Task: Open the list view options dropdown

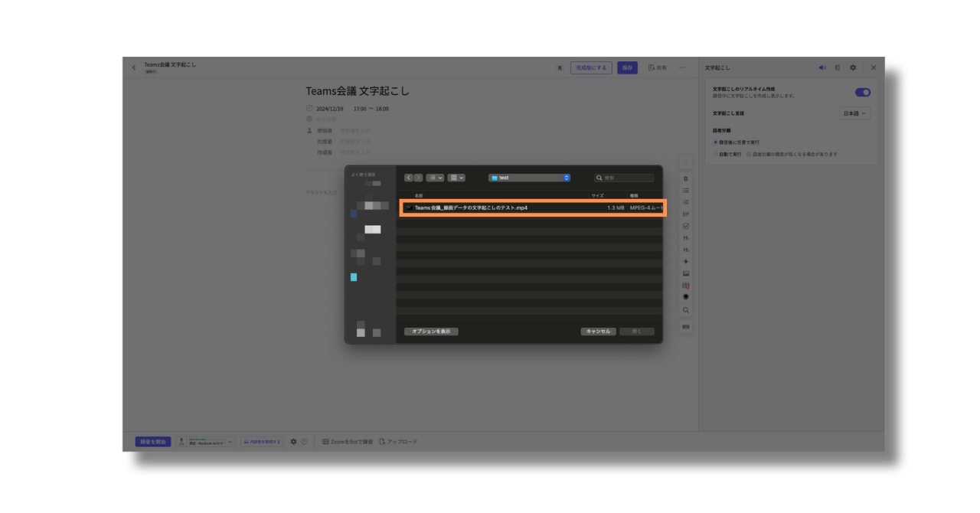Action: (435, 178)
